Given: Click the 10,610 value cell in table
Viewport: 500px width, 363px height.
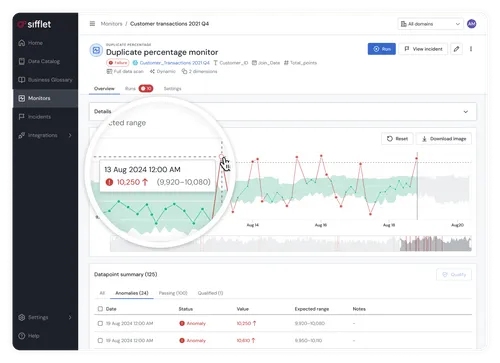Looking at the screenshot, I should point(246,340).
